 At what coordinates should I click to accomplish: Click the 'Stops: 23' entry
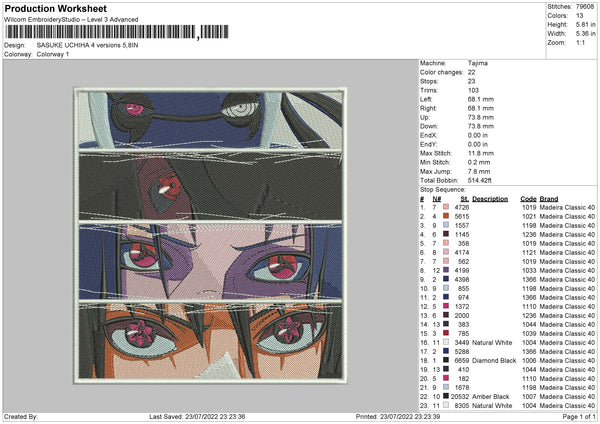coord(448,82)
